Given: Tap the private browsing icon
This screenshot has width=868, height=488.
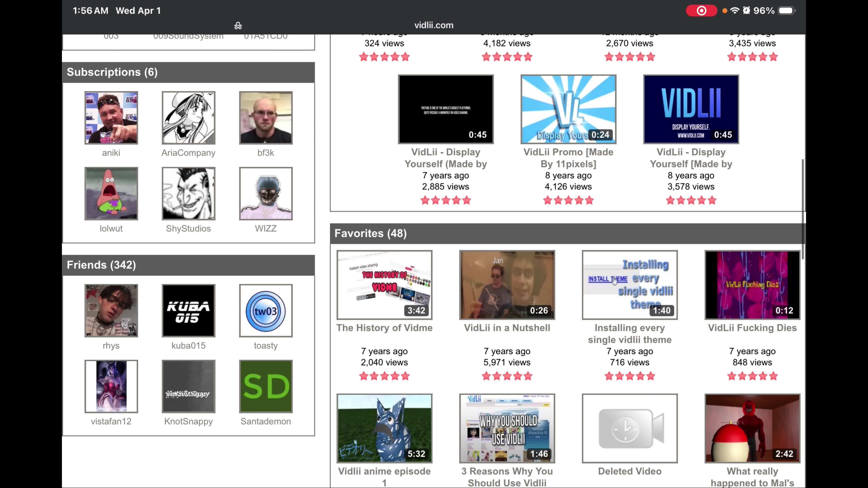Looking at the screenshot, I should [x=238, y=26].
